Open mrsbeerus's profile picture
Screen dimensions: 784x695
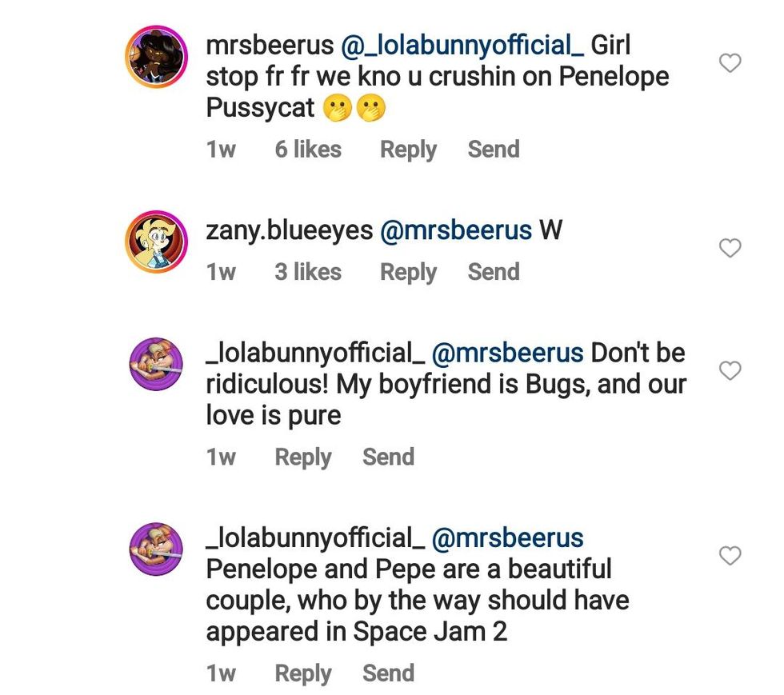[156, 58]
